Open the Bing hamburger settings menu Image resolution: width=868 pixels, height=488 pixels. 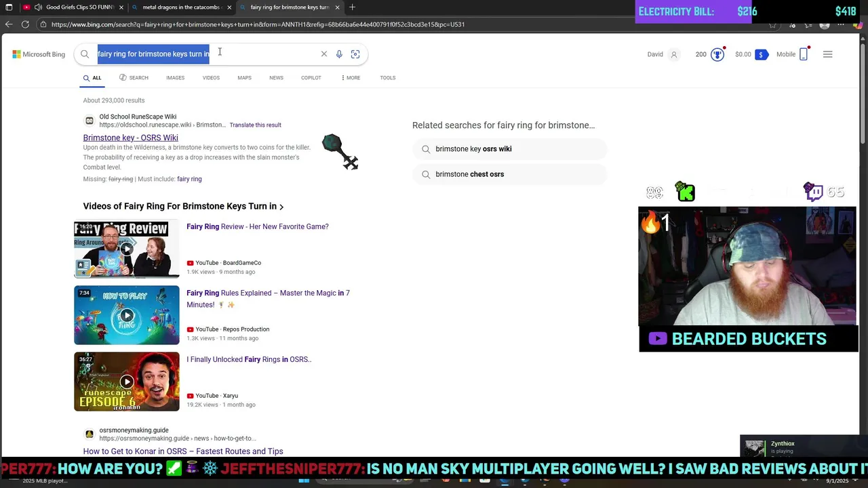827,54
